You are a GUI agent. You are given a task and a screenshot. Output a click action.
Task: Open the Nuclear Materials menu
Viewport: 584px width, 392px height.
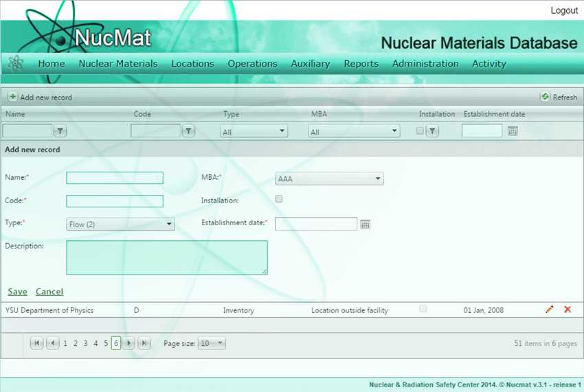pos(118,64)
